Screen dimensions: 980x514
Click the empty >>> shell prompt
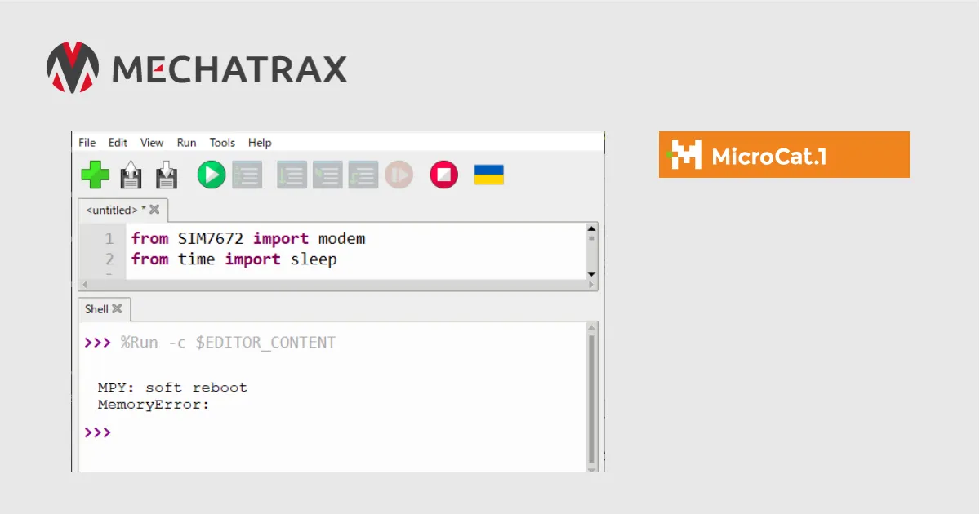tap(97, 432)
